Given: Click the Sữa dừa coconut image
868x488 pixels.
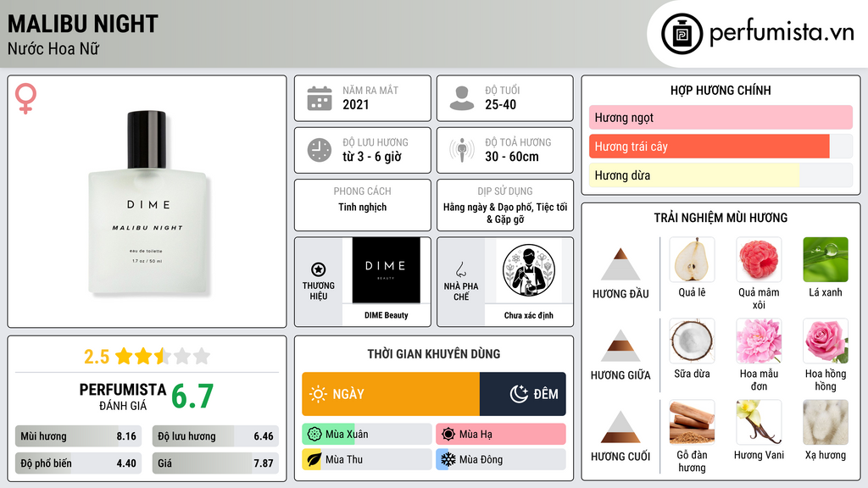Looking at the screenshot, I should tap(692, 341).
